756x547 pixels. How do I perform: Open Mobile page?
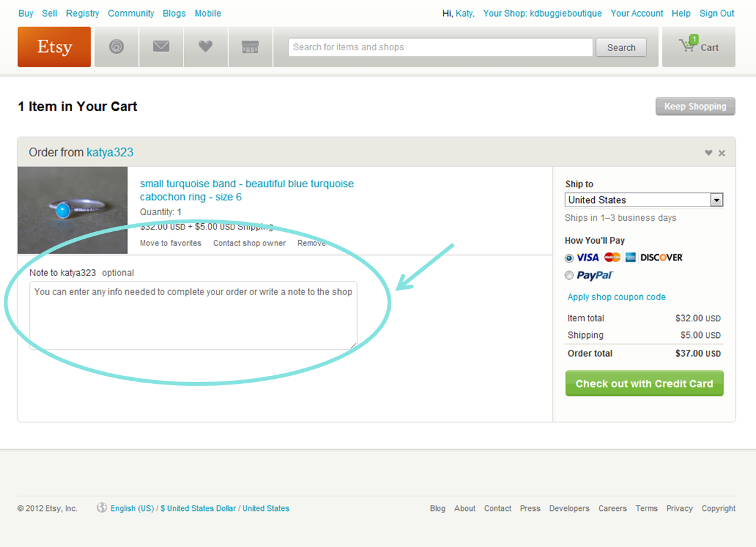208,13
